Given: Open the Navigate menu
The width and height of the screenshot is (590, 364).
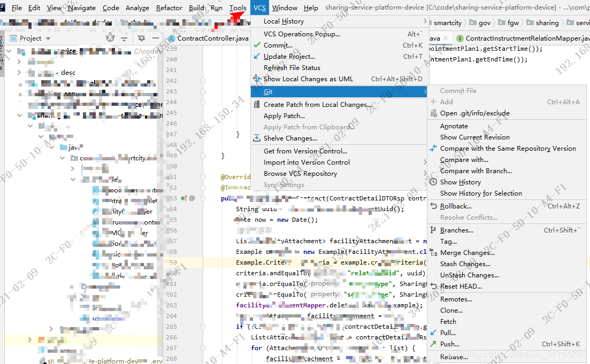Looking at the screenshot, I should (82, 7).
